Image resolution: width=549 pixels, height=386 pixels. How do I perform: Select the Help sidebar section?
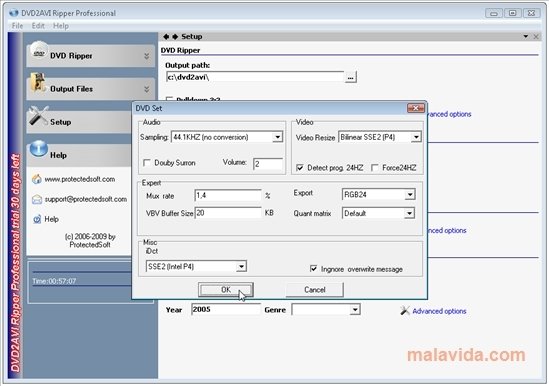79,155
